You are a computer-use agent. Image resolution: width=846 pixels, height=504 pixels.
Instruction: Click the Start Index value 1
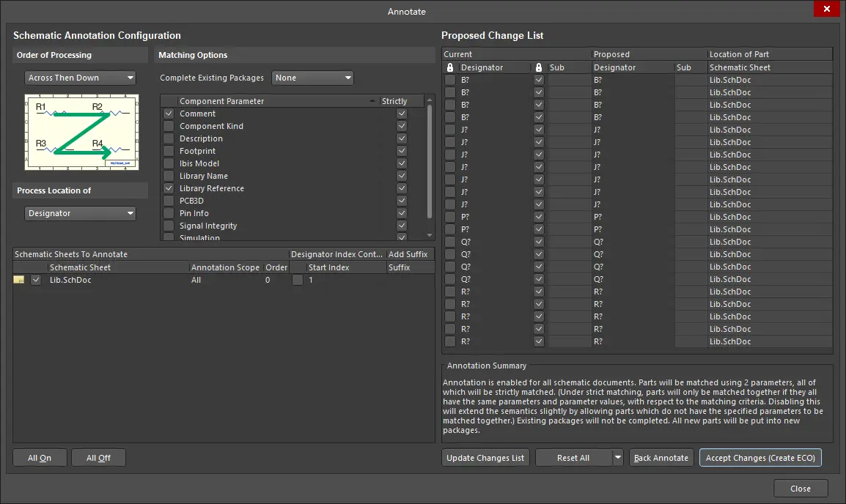point(311,280)
